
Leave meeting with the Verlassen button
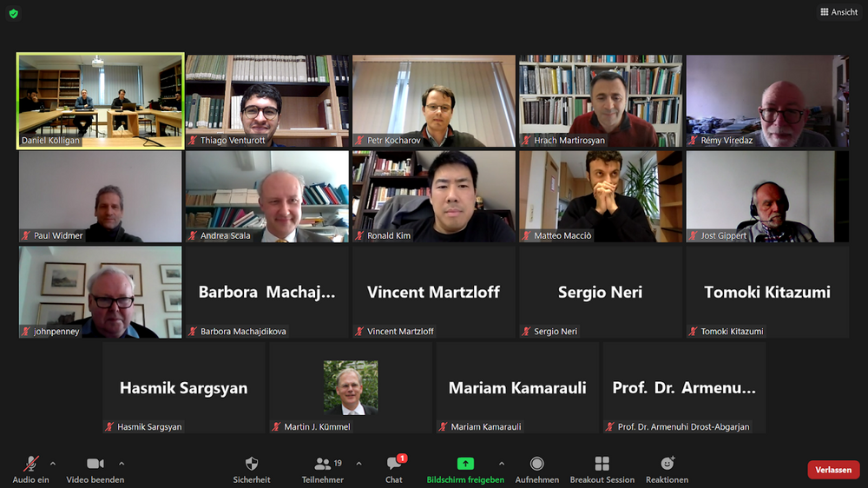(x=833, y=470)
